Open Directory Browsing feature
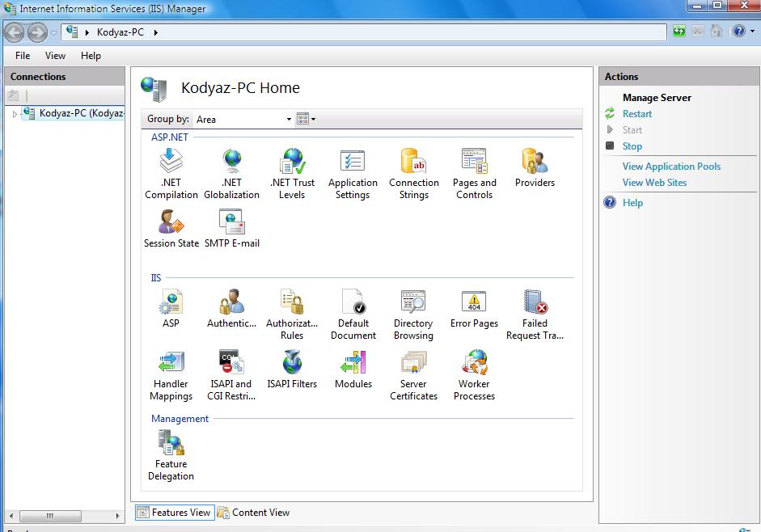The width and height of the screenshot is (761, 532). [413, 315]
